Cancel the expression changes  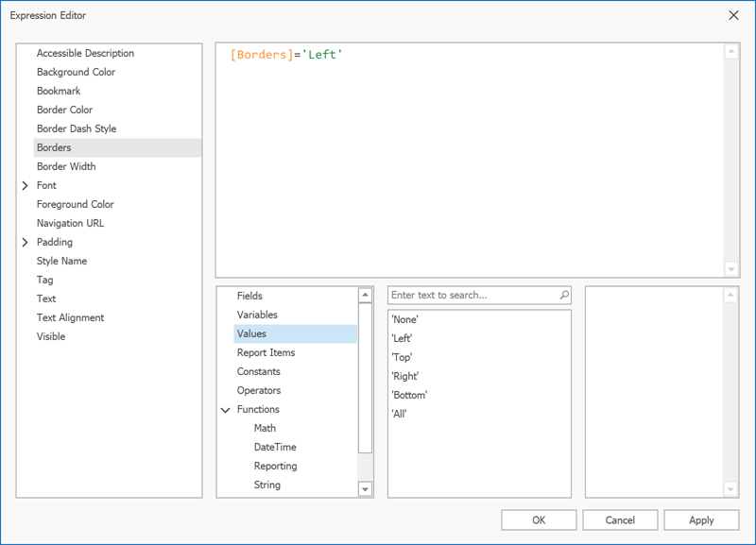coord(620,519)
